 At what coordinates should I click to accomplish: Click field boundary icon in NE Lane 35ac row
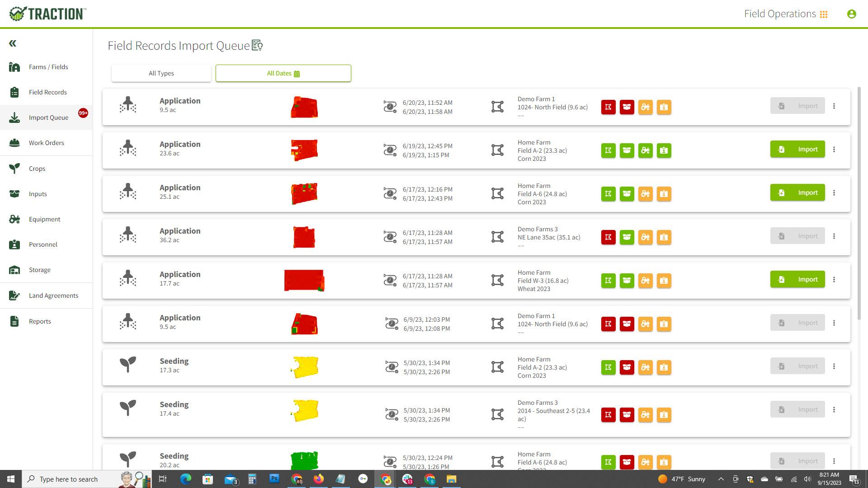pyautogui.click(x=497, y=237)
